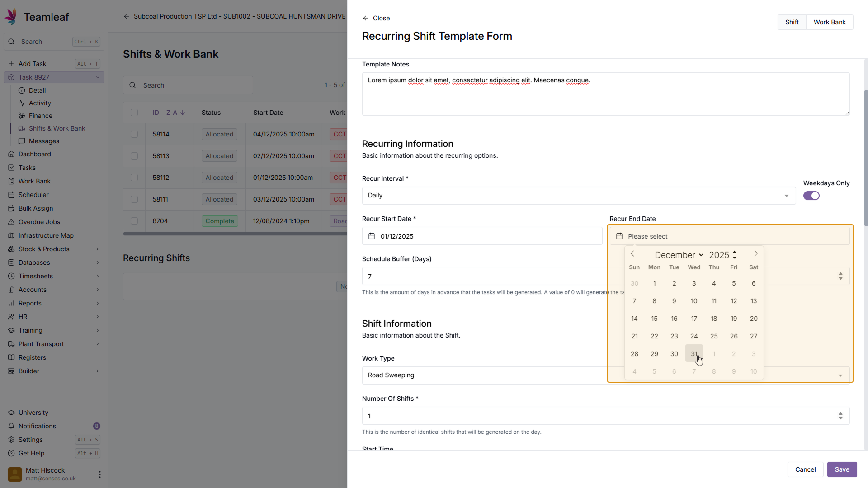This screenshot has height=488, width=868.
Task: Check the checkbox for shift 58114
Action: click(x=134, y=134)
